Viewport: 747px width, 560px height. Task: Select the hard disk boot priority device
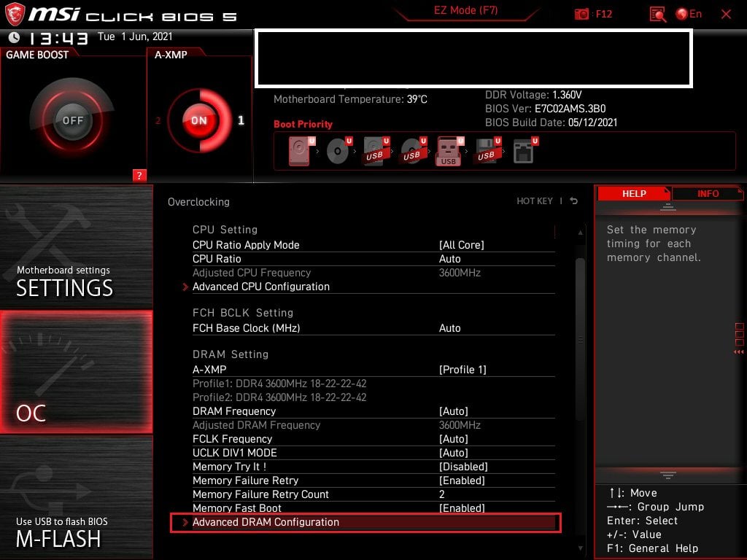coord(301,151)
